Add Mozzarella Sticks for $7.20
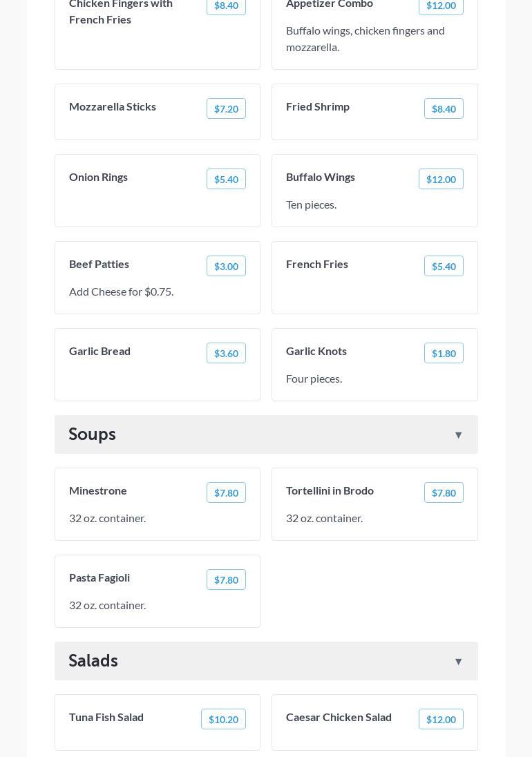 coord(226,109)
